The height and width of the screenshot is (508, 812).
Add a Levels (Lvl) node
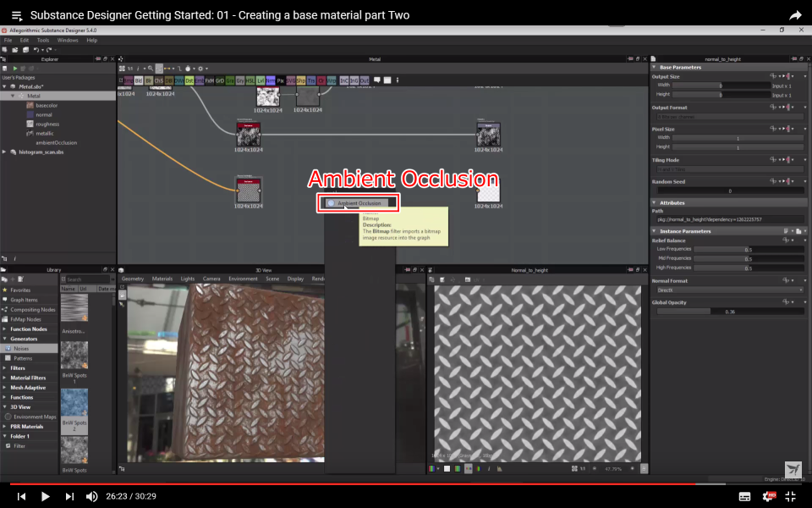261,80
